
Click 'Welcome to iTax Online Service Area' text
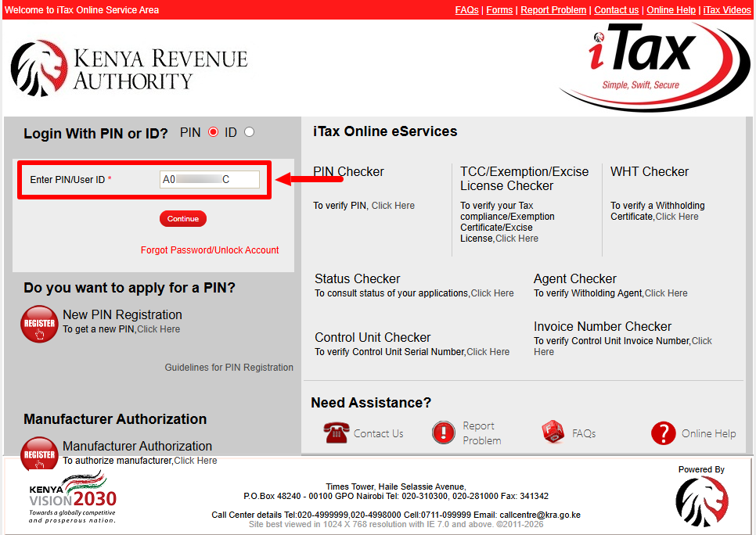[82, 10]
